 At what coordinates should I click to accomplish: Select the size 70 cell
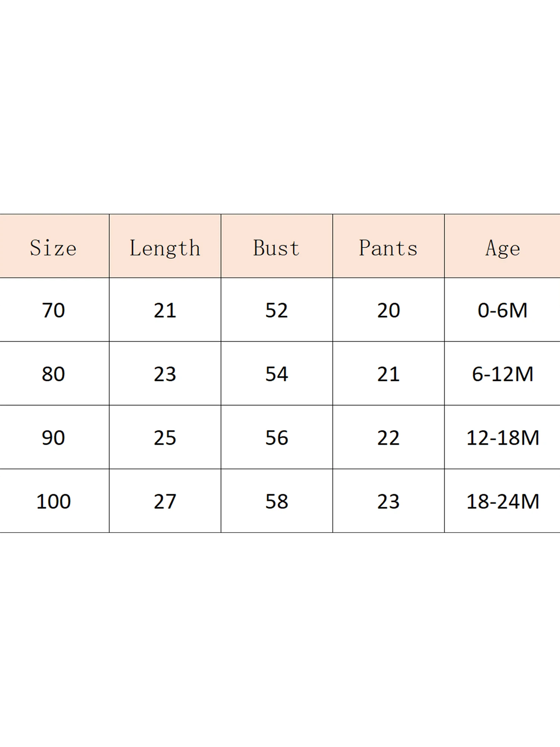tap(53, 310)
